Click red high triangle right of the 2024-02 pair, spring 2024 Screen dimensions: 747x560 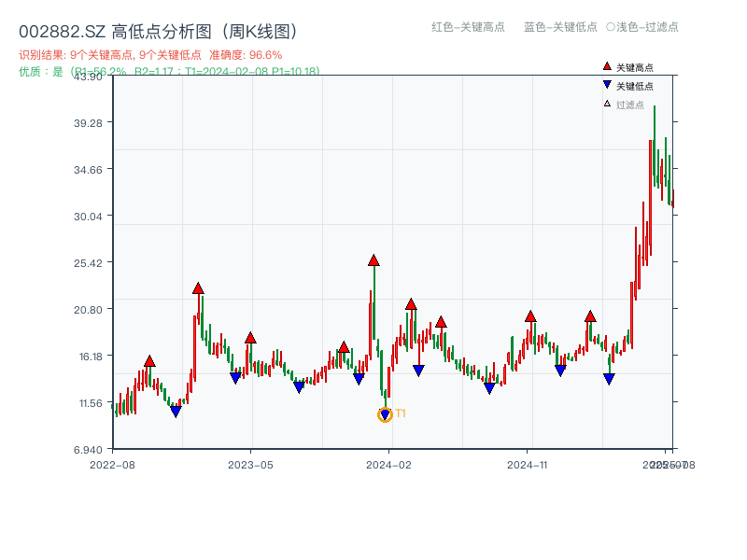pyautogui.click(x=441, y=322)
